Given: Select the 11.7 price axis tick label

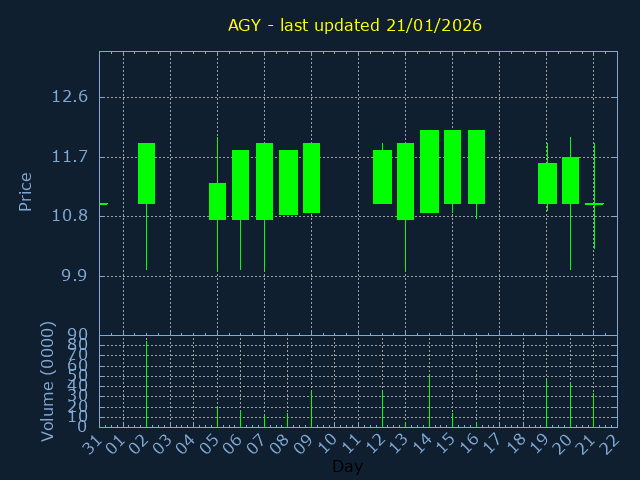Looking at the screenshot, I should tap(69, 157).
